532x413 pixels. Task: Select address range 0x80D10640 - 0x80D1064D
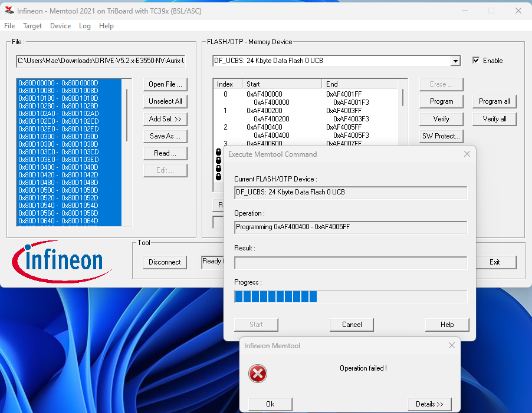[69, 220]
